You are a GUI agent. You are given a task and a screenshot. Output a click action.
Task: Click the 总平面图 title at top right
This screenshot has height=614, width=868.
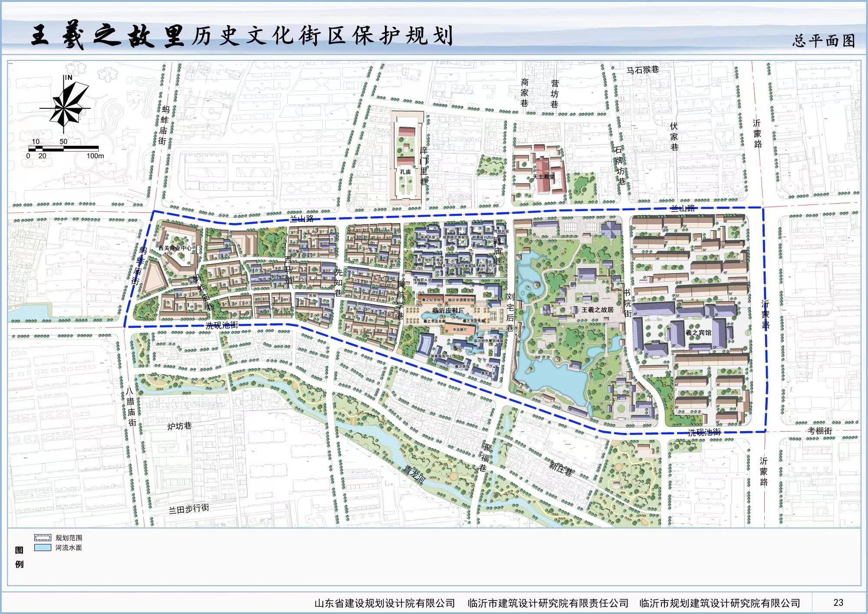tap(823, 41)
